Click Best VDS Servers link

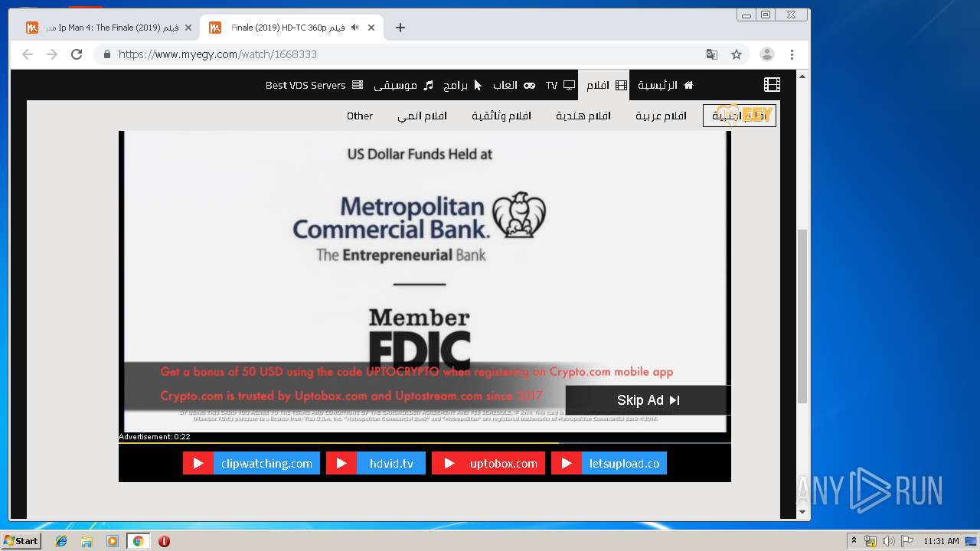(314, 85)
